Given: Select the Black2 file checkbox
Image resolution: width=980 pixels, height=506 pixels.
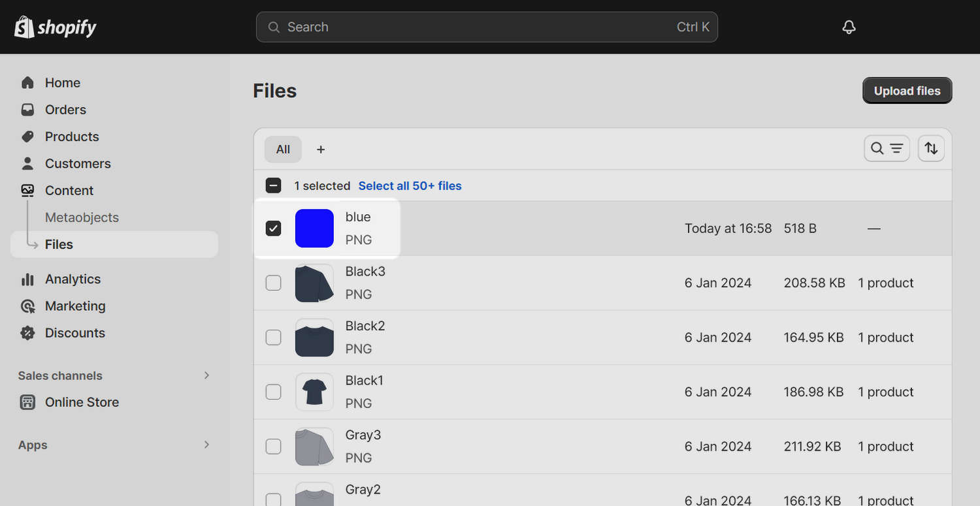Looking at the screenshot, I should pos(274,338).
